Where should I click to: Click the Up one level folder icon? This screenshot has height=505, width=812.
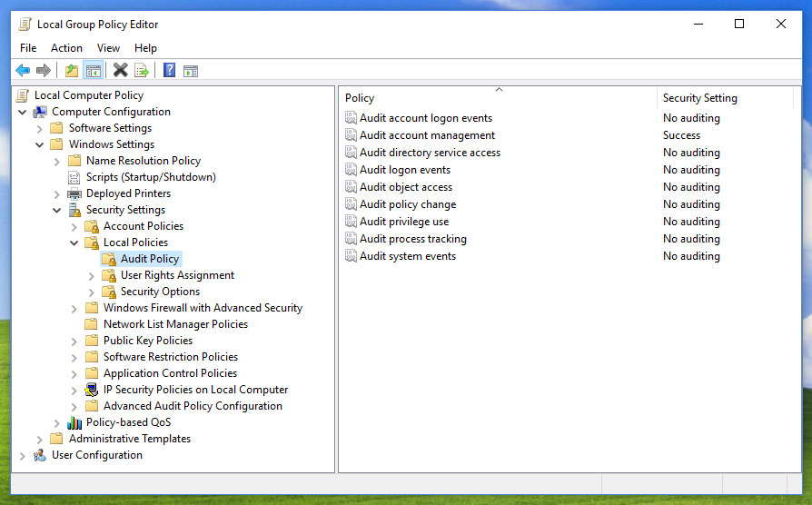point(72,71)
